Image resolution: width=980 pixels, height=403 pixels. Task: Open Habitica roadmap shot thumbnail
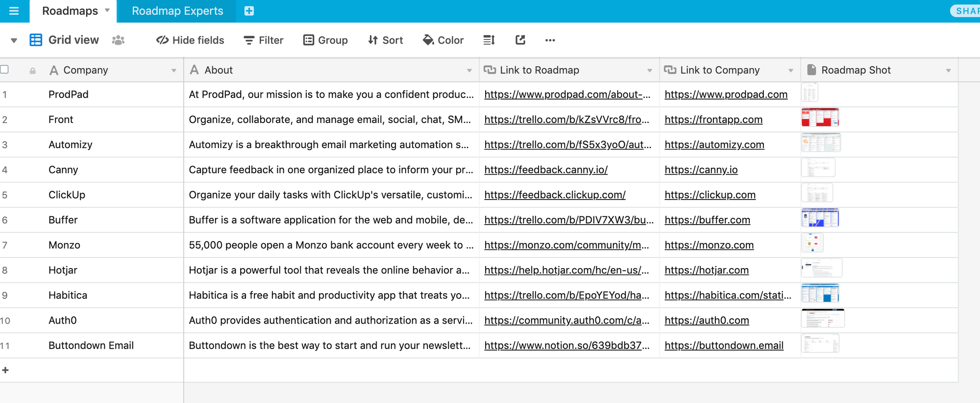[820, 293]
